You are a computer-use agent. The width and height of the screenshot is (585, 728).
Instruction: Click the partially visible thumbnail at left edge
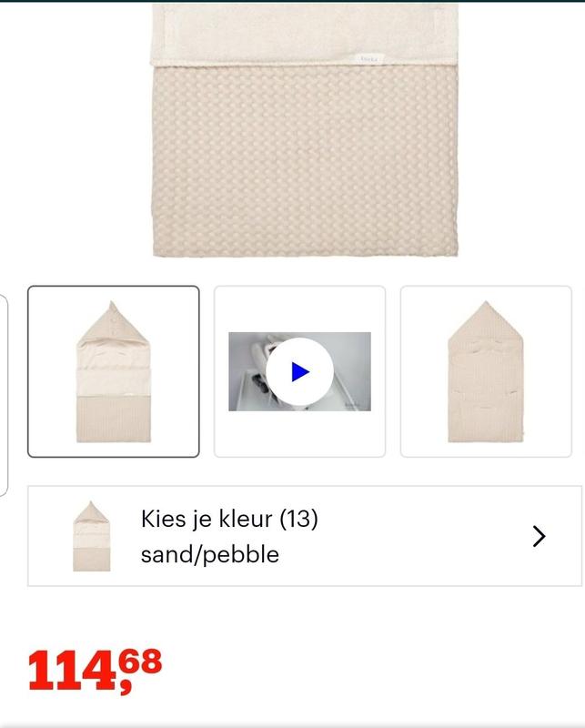click(x=3, y=396)
